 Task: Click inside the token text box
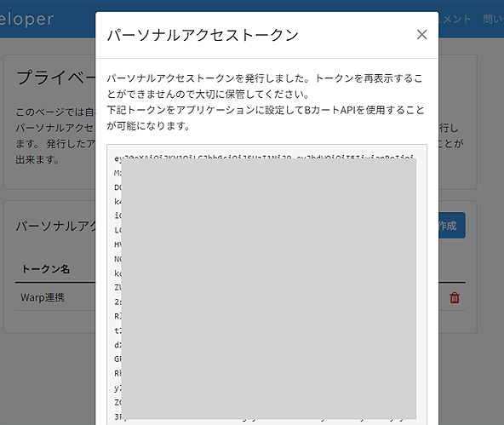coord(266,284)
